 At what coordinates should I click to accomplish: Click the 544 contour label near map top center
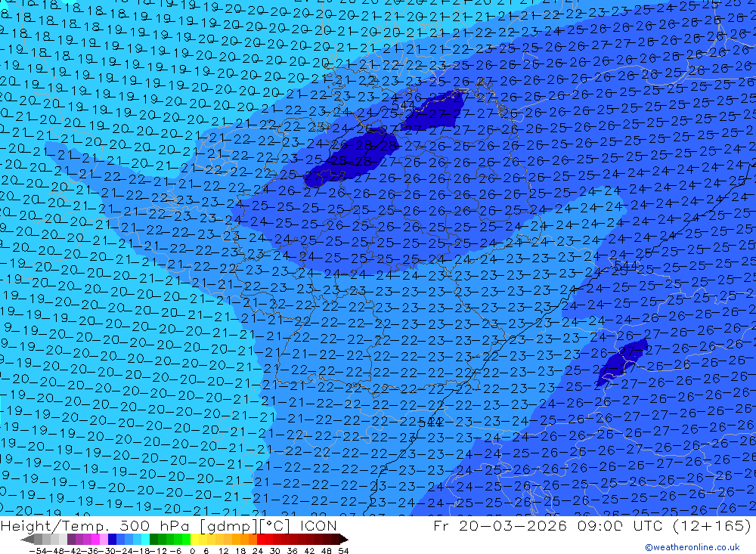point(403,104)
